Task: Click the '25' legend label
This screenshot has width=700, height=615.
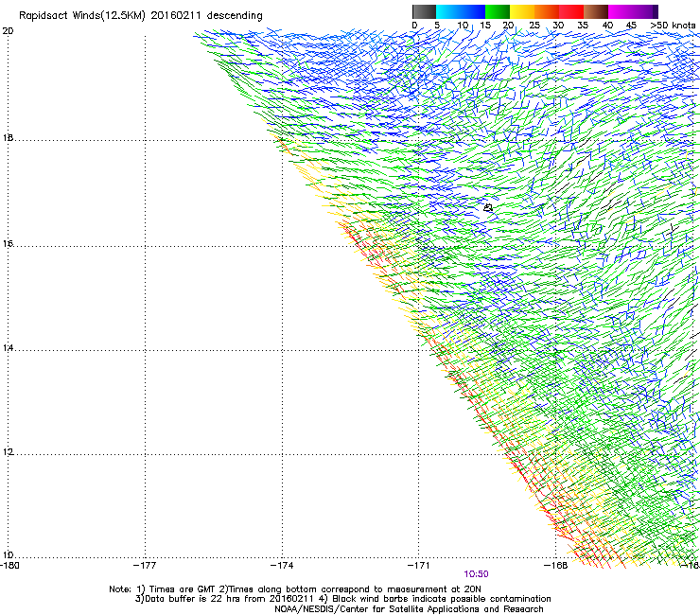Action: tap(534, 26)
